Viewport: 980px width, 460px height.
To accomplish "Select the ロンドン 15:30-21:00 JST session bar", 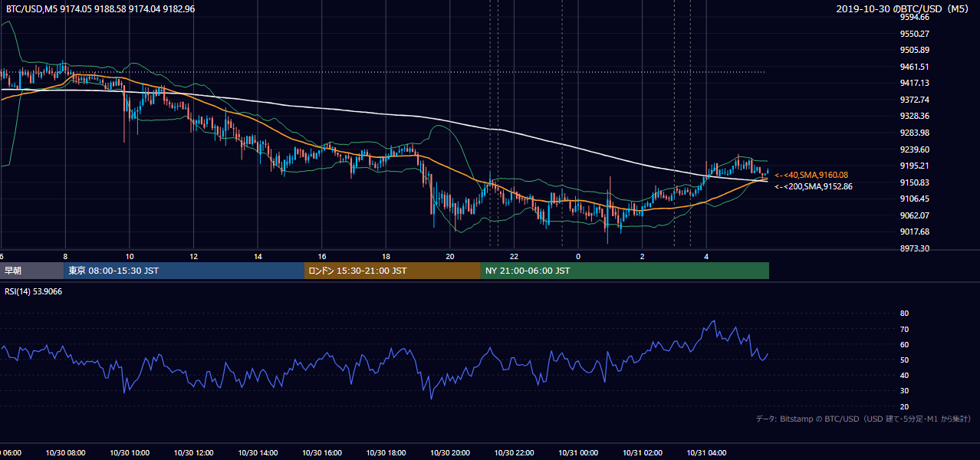I will coord(393,271).
